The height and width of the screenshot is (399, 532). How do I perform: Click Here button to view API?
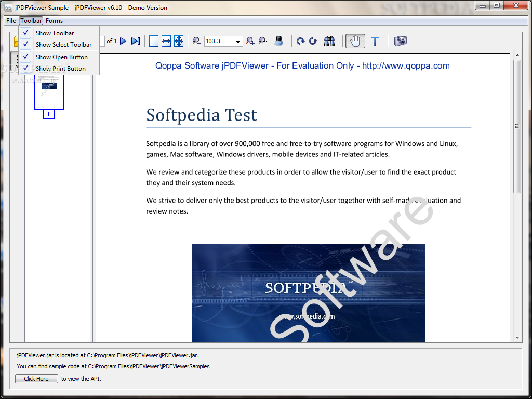click(x=36, y=379)
